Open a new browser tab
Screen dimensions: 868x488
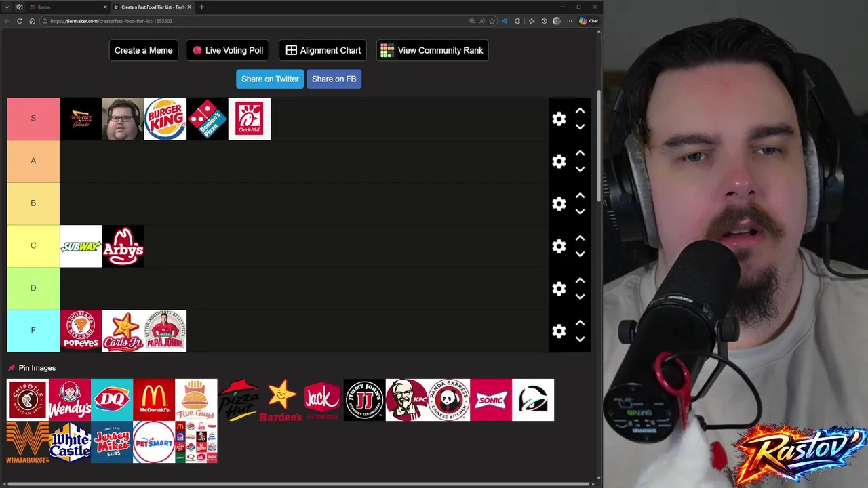click(x=201, y=7)
